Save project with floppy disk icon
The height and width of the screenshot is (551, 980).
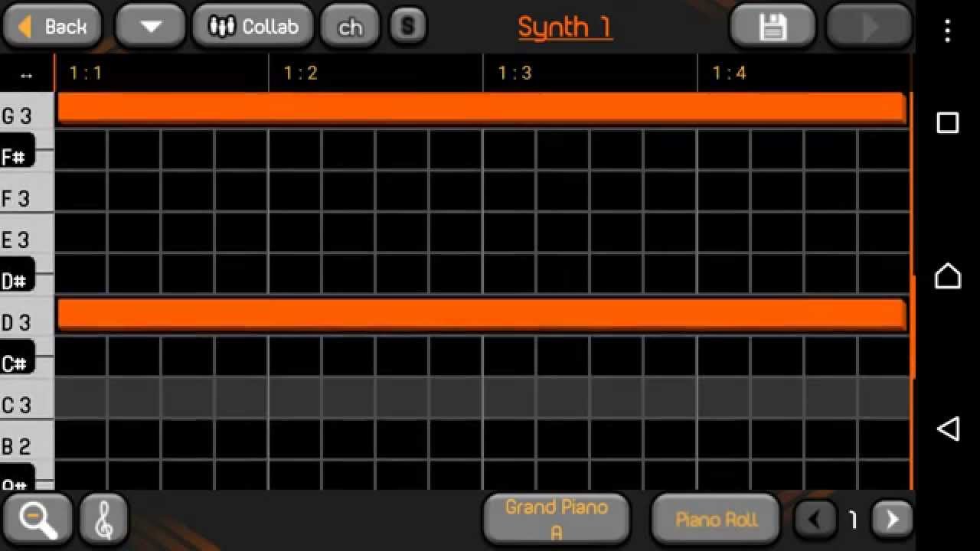point(773,27)
